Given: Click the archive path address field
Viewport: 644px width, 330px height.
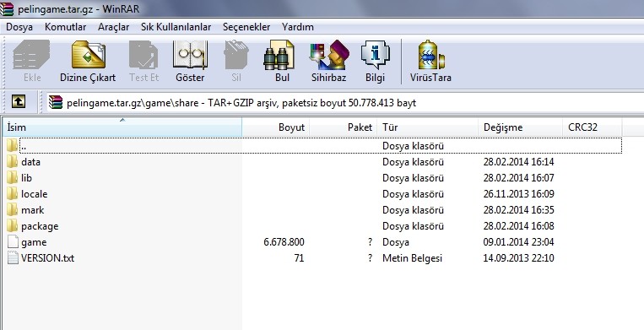Looking at the screenshot, I should (344, 102).
